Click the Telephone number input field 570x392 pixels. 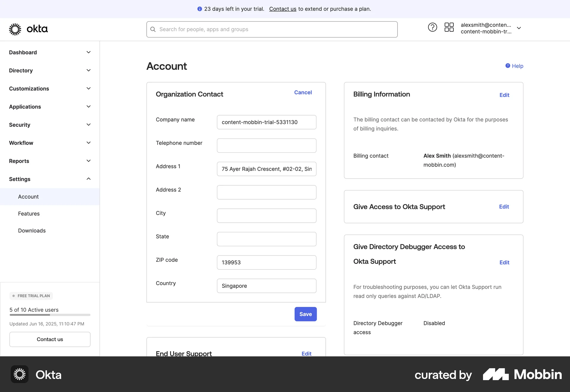[266, 146]
